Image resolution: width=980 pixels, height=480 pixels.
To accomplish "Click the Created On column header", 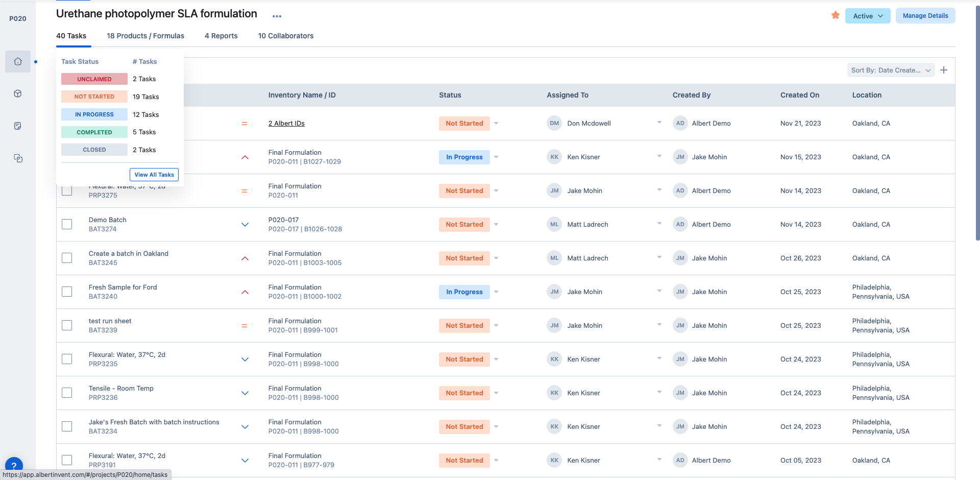I will point(799,95).
